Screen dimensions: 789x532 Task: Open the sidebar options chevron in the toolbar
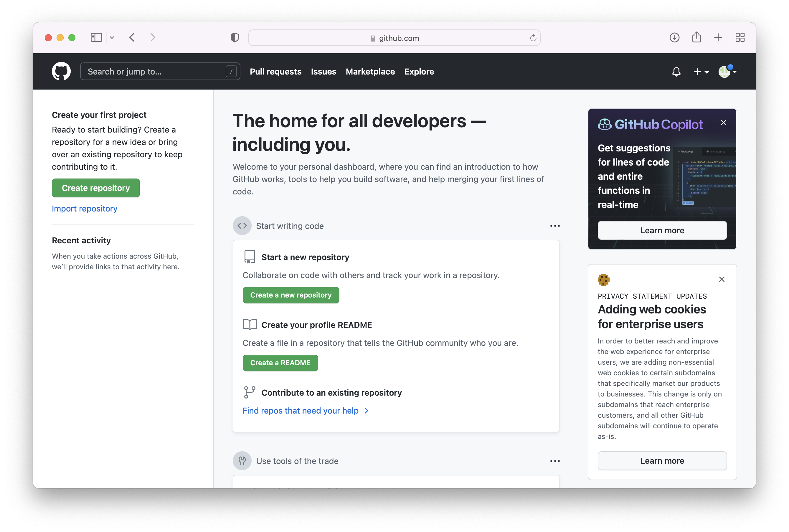pyautogui.click(x=112, y=37)
